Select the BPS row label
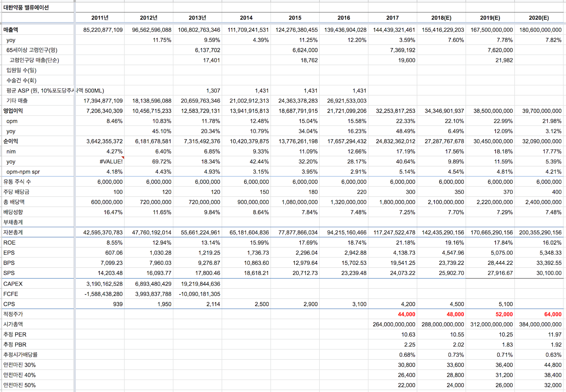The image size is (566, 392). pos(9,263)
